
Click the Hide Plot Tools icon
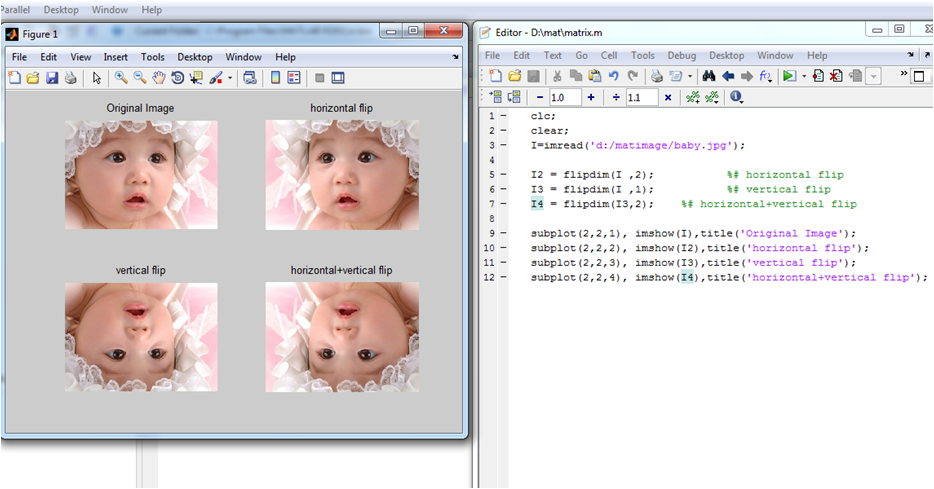tap(320, 78)
